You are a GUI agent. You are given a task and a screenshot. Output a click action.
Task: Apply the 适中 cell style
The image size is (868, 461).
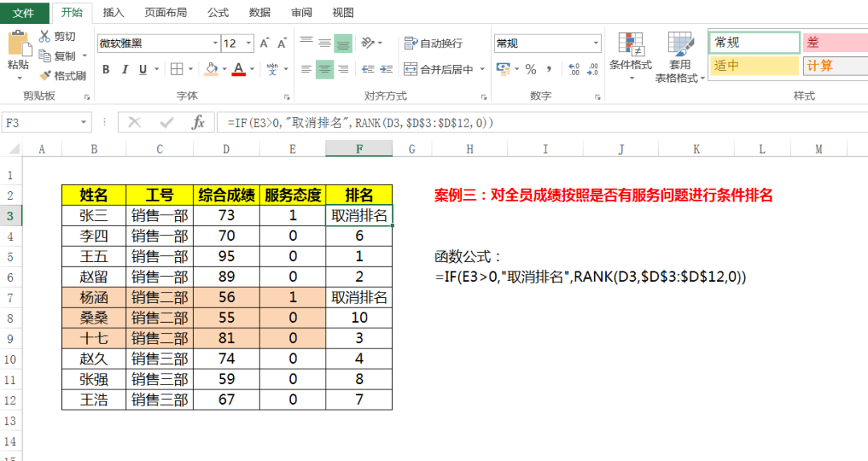pyautogui.click(x=754, y=66)
